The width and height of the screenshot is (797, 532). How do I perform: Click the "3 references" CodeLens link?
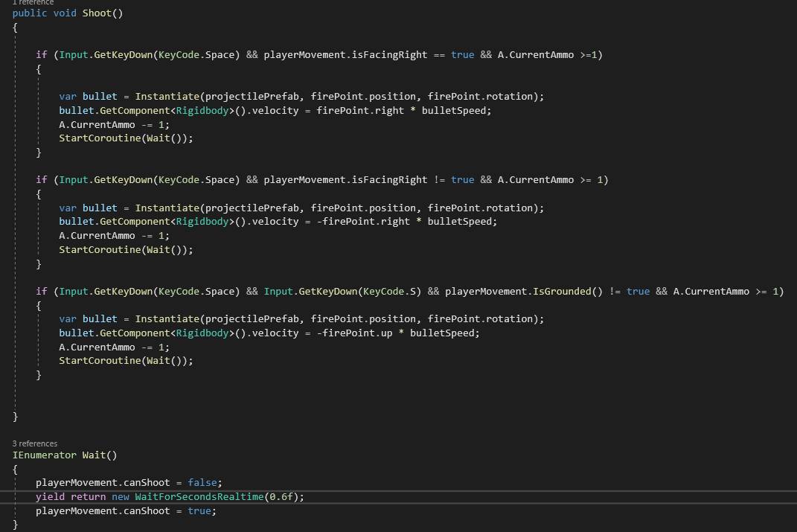pos(34,443)
